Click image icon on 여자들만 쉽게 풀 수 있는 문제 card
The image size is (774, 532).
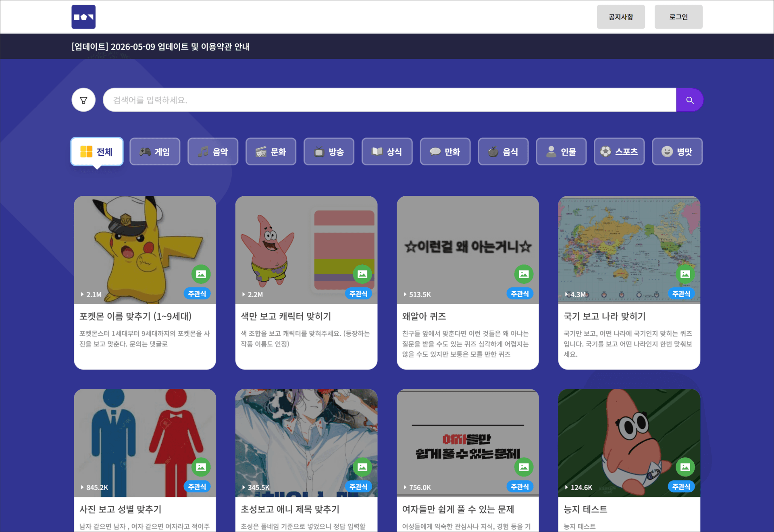pos(524,467)
